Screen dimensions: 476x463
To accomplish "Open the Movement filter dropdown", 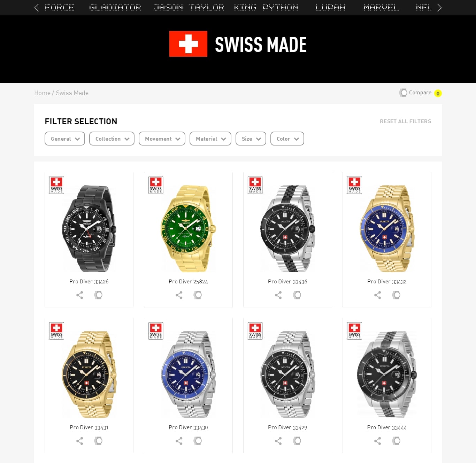I will (162, 139).
